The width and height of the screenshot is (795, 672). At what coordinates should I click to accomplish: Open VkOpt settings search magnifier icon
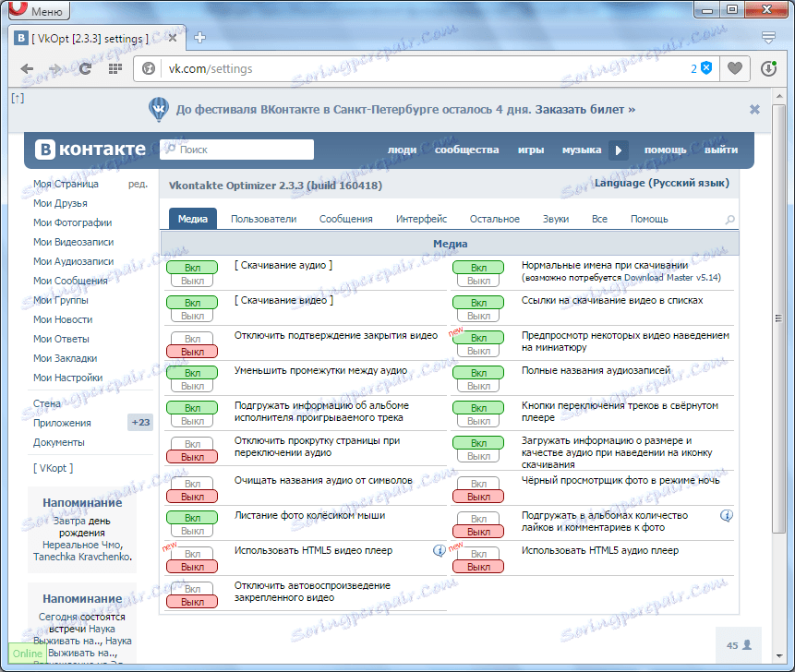pyautogui.click(x=729, y=220)
